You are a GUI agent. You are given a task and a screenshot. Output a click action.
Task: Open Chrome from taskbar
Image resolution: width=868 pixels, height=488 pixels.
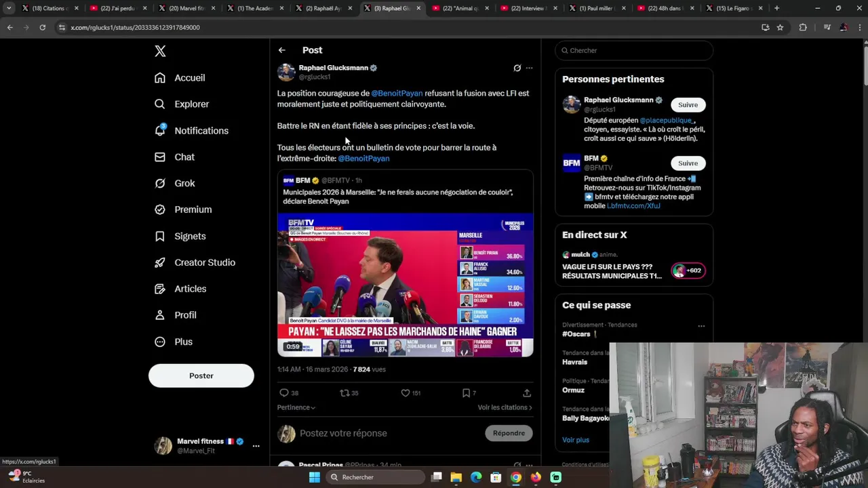(x=516, y=477)
